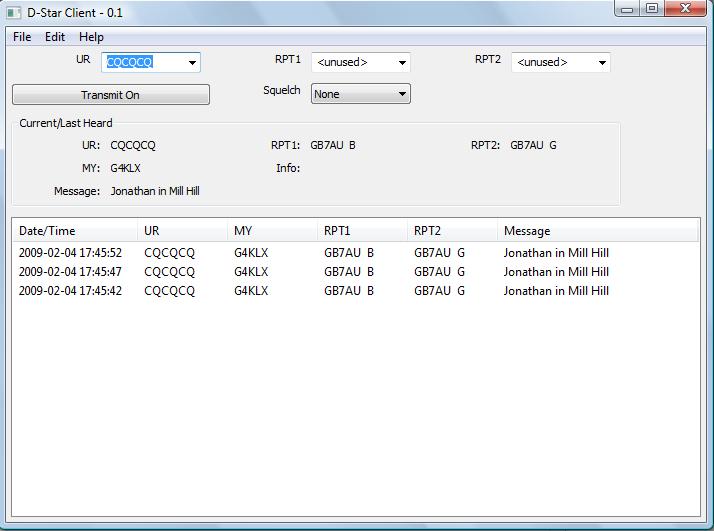The width and height of the screenshot is (714, 531).
Task: Click GB7AU G in the 17:45:52 row
Action: 439,253
